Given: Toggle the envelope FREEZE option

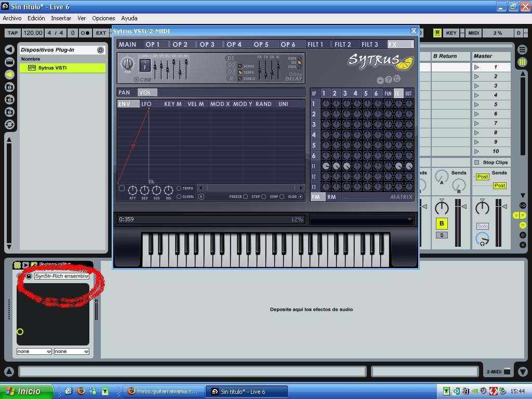Looking at the screenshot, I should (x=245, y=197).
